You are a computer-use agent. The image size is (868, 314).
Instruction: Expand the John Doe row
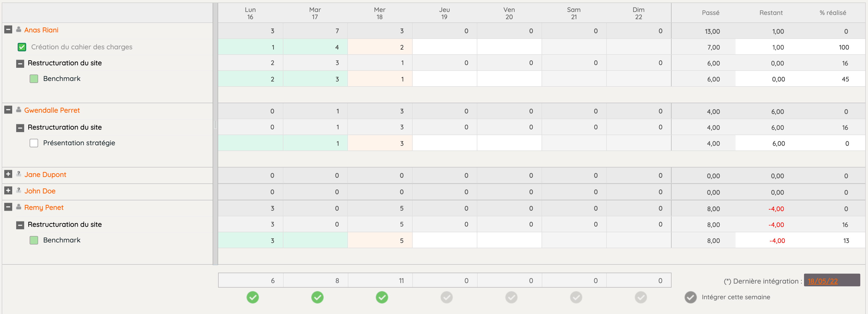point(8,191)
